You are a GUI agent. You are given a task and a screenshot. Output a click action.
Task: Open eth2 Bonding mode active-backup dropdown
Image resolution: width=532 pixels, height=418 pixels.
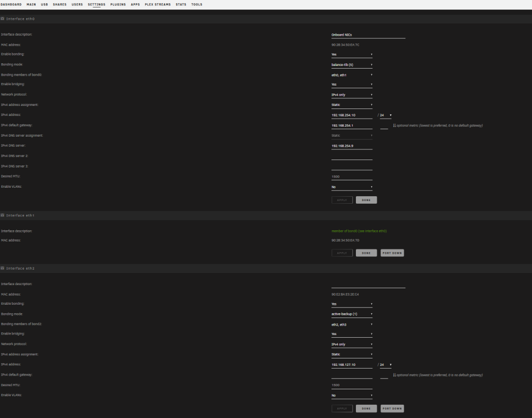point(352,314)
